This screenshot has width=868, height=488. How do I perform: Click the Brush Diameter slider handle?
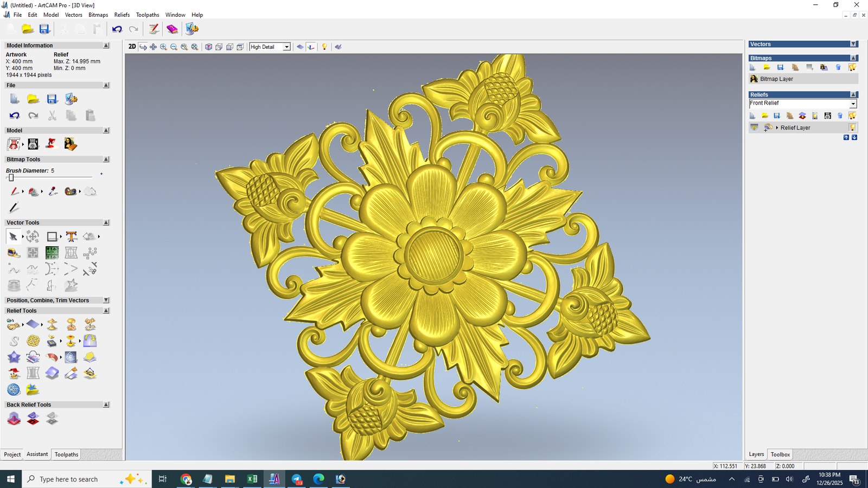[11, 178]
